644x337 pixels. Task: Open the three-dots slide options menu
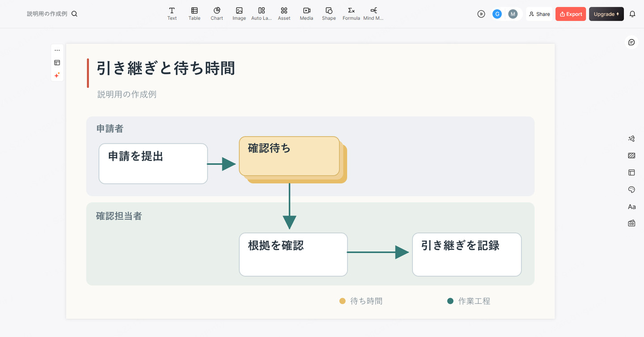[x=57, y=50]
